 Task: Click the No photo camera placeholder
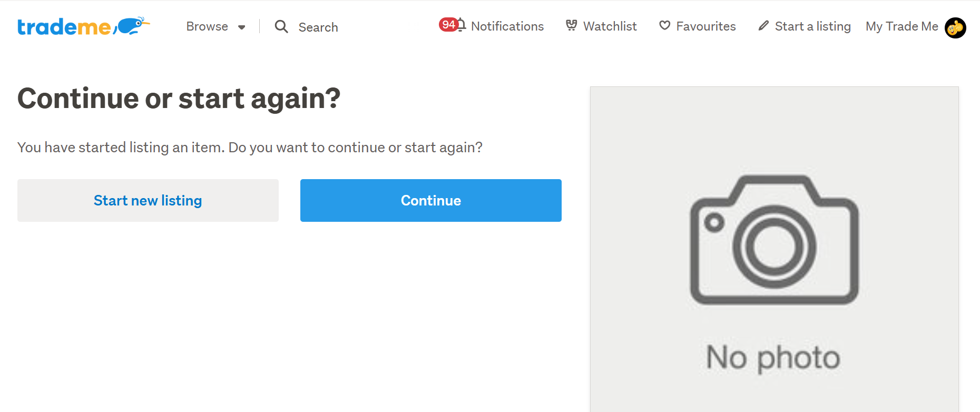coord(774,249)
